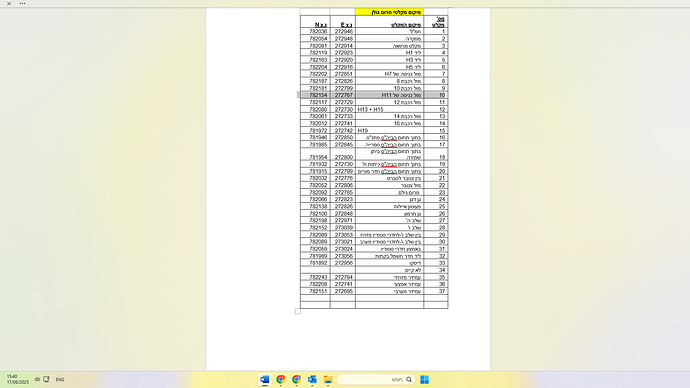Click the '272851' cell in row 7
This screenshot has width=690, height=388.
pos(343,74)
